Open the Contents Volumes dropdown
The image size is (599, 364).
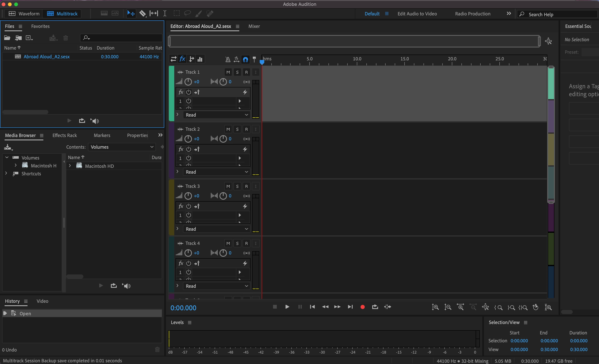pos(122,147)
